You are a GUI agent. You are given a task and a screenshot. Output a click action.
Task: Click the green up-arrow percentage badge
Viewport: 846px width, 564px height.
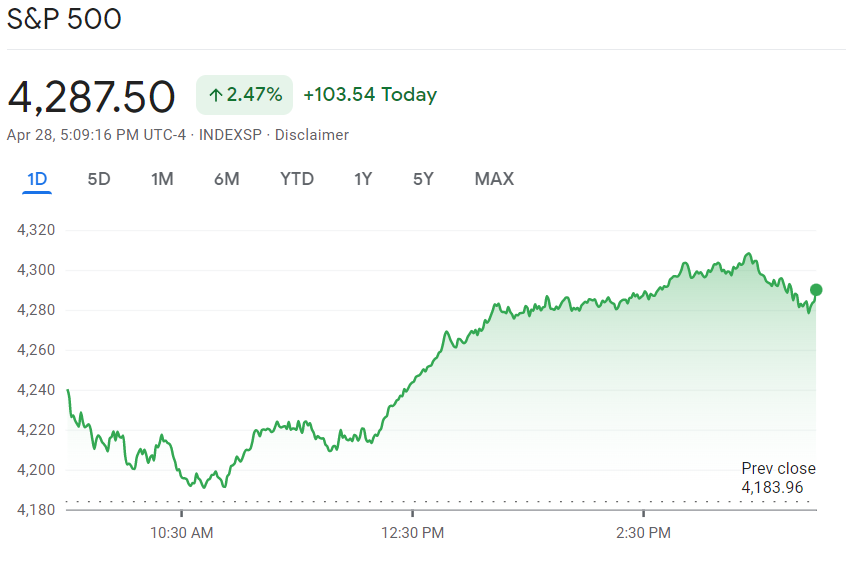pos(244,95)
